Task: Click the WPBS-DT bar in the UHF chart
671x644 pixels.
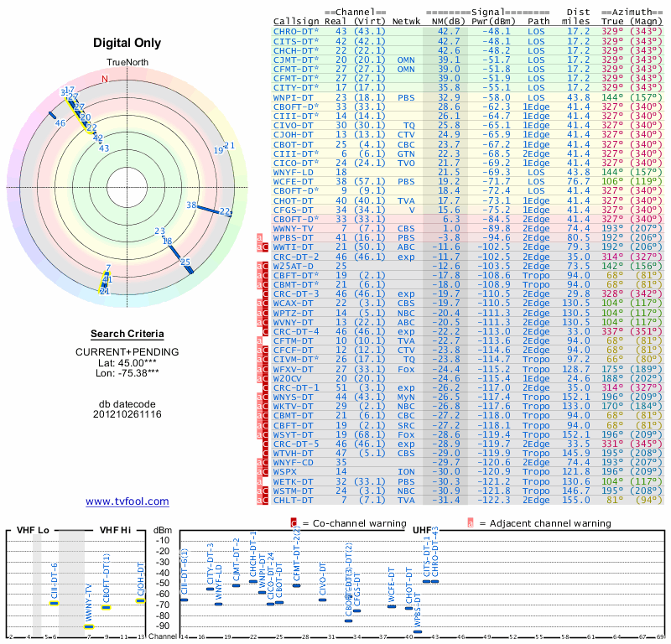Action: tap(418, 631)
